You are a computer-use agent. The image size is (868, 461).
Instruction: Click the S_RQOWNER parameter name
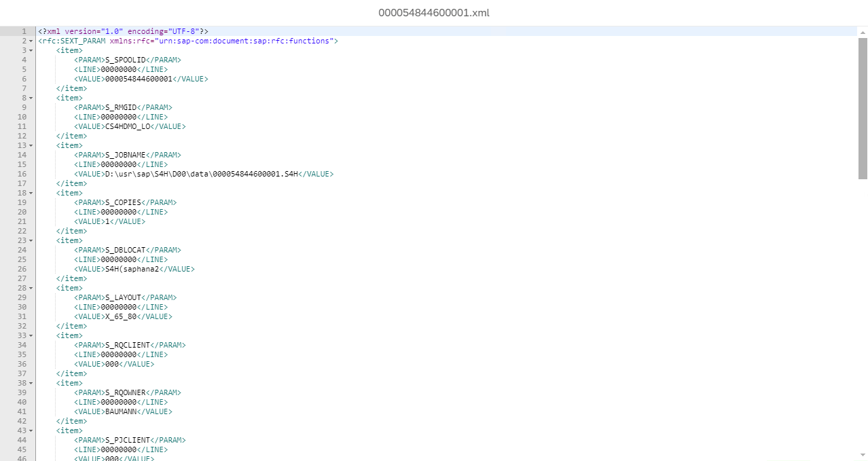tap(126, 392)
